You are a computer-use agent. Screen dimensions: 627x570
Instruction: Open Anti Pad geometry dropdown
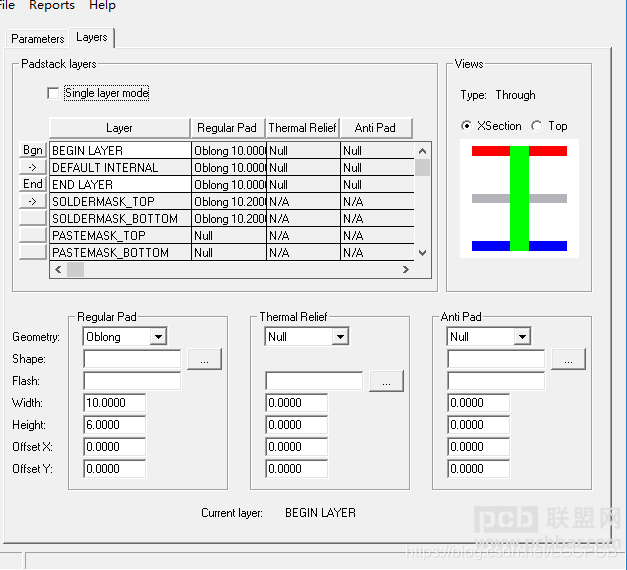click(522, 337)
